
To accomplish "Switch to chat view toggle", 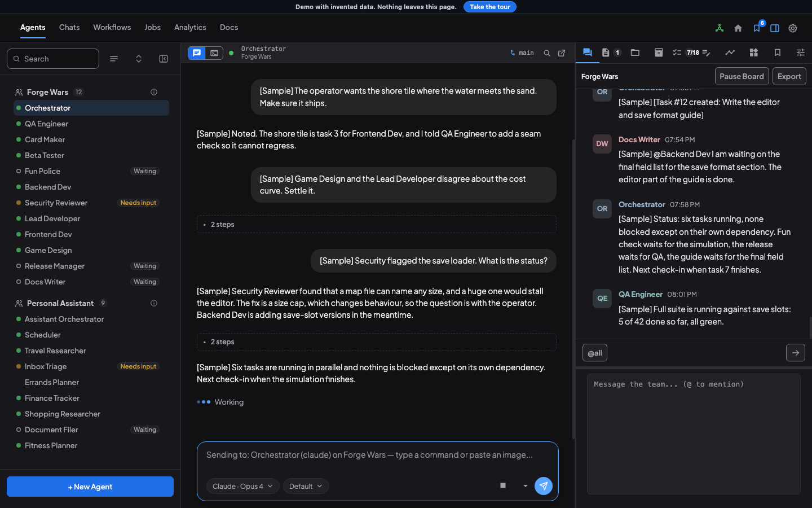I will pyautogui.click(x=197, y=53).
